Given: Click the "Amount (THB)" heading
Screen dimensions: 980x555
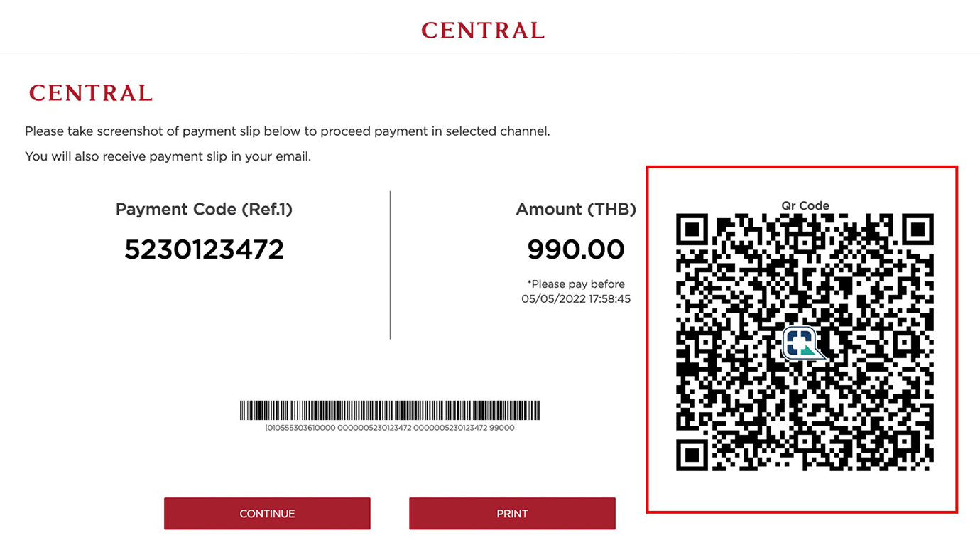Looking at the screenshot, I should point(576,209).
